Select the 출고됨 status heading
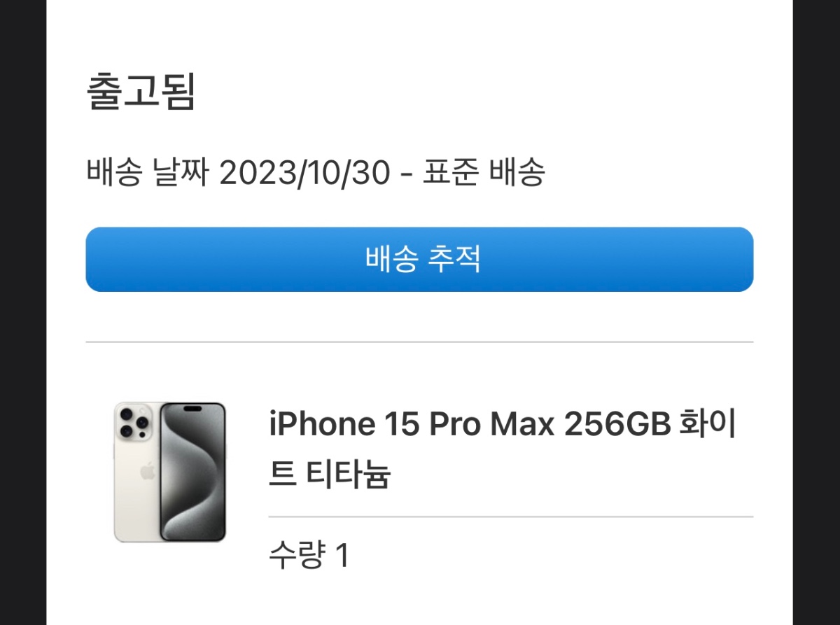The image size is (840, 625). coord(140,92)
